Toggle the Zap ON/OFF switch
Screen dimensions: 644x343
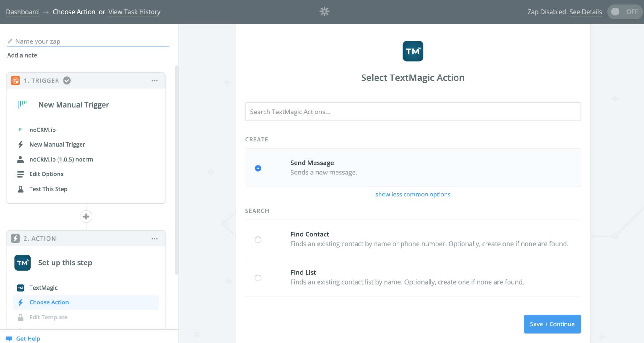[625, 11]
